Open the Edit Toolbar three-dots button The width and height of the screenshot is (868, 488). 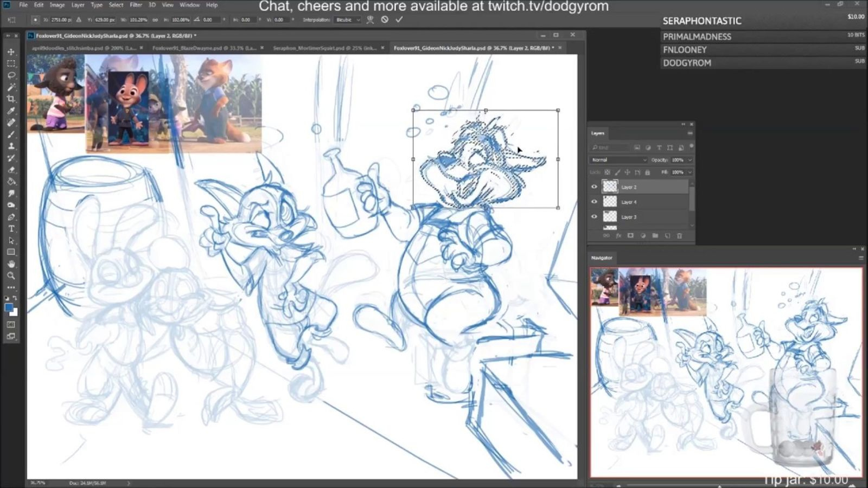pyautogui.click(x=11, y=287)
